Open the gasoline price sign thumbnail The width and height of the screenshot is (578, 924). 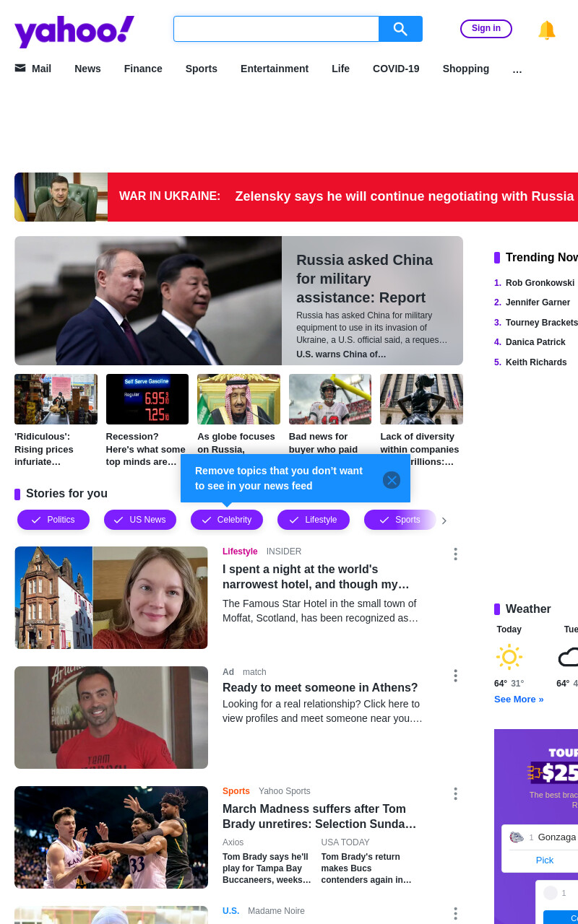pyautogui.click(x=147, y=399)
